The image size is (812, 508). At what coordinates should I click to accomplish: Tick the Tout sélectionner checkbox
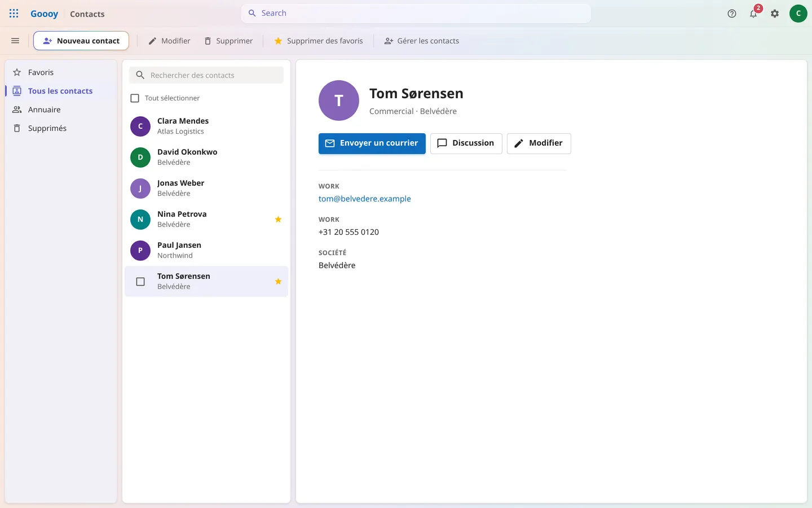(135, 98)
